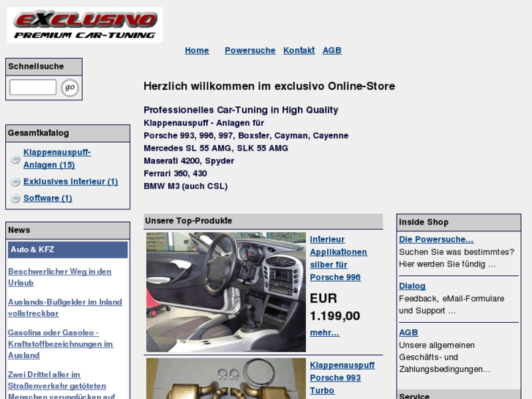Click the 'News' panel header
This screenshot has height=399, width=532.
pyautogui.click(x=67, y=230)
